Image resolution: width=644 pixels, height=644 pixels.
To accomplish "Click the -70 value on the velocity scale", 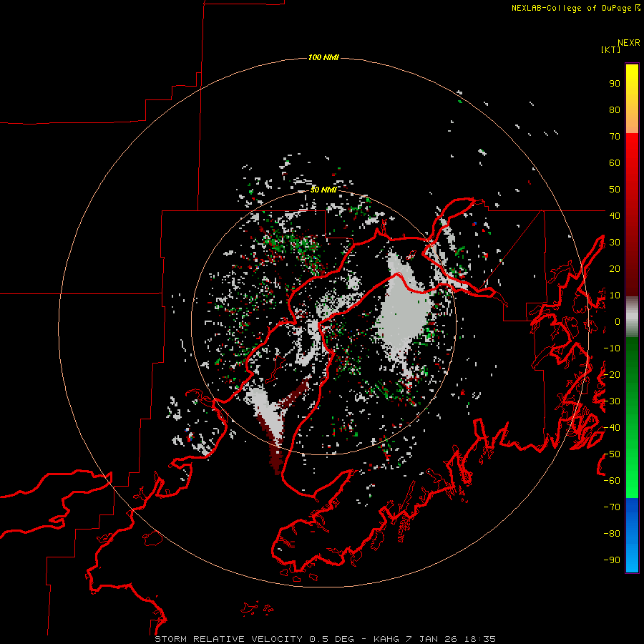I will click(x=612, y=507).
